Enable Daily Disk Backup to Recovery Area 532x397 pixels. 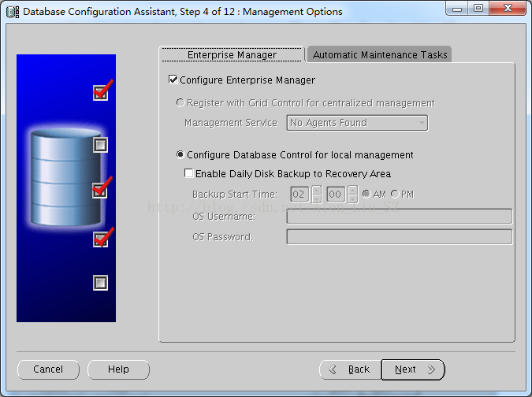click(188, 173)
